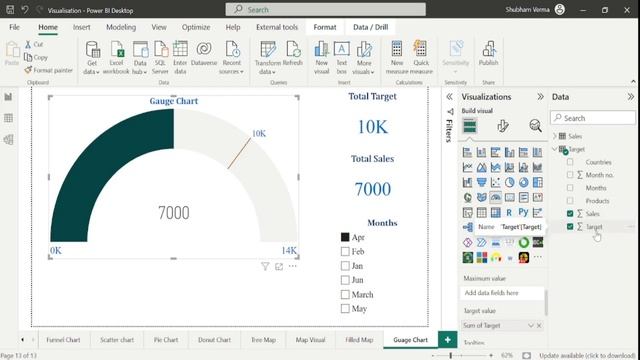640x360 pixels.
Task: Open More options ellipsis below gauge
Action: pos(293,266)
